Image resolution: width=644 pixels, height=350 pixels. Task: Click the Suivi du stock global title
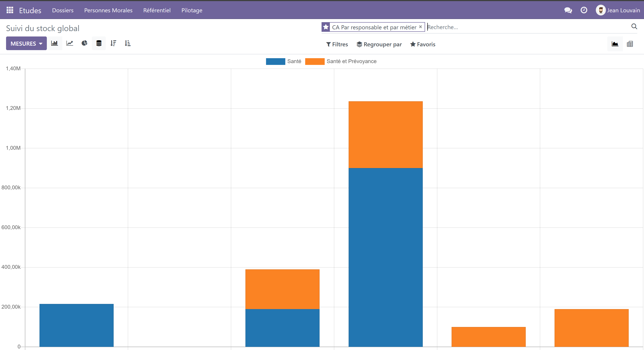click(x=43, y=28)
